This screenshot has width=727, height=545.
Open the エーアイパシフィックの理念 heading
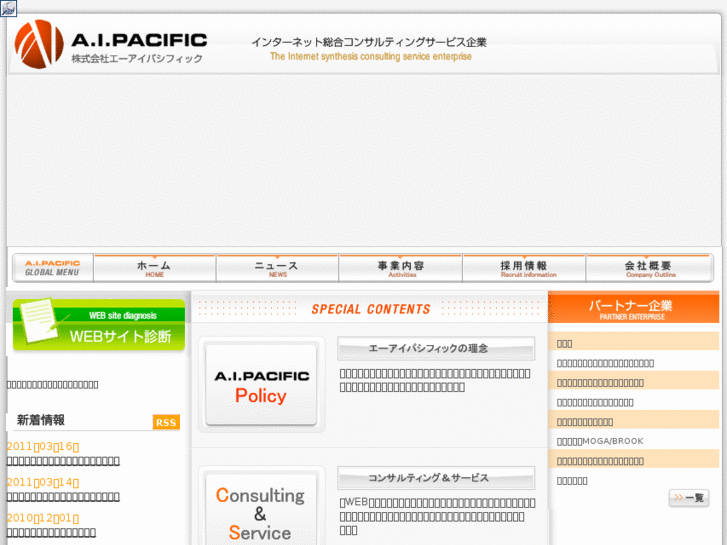tap(436, 348)
